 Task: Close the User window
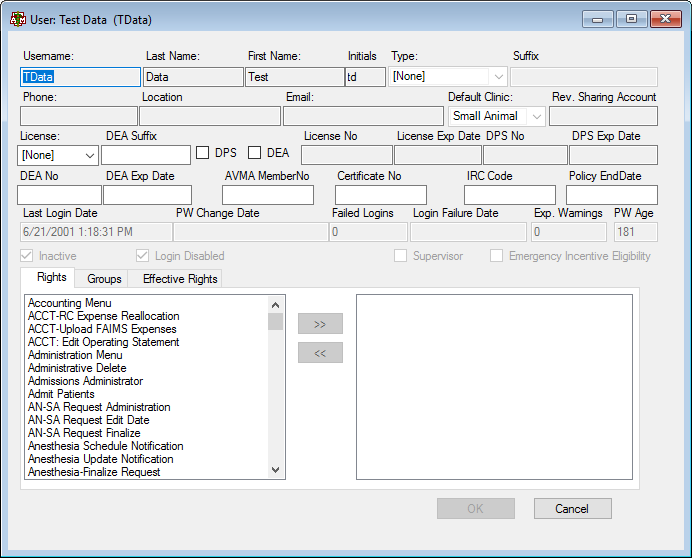(x=666, y=19)
